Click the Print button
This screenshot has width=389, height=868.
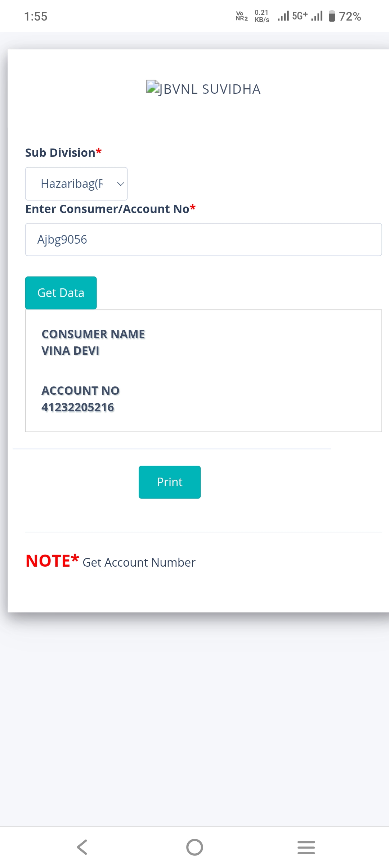click(x=170, y=482)
